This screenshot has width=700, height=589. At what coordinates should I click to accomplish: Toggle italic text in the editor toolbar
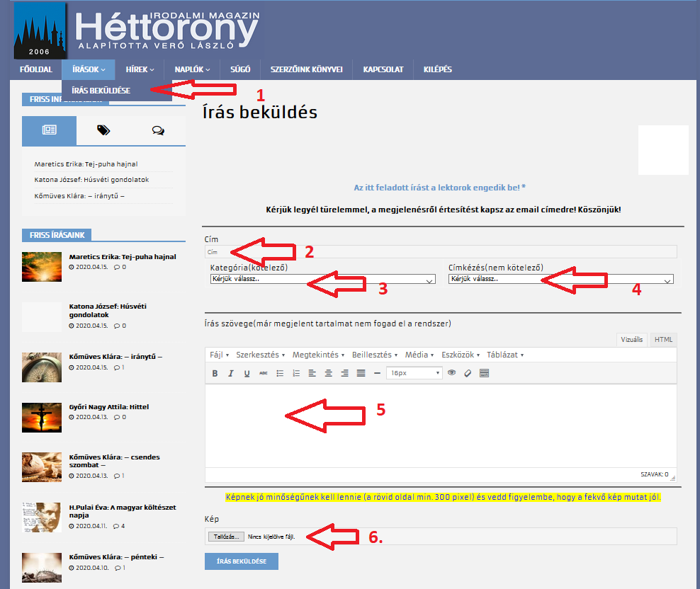231,373
